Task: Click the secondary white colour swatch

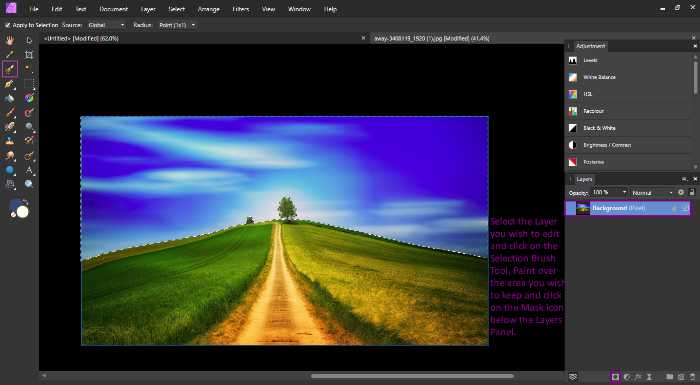Action: point(23,212)
